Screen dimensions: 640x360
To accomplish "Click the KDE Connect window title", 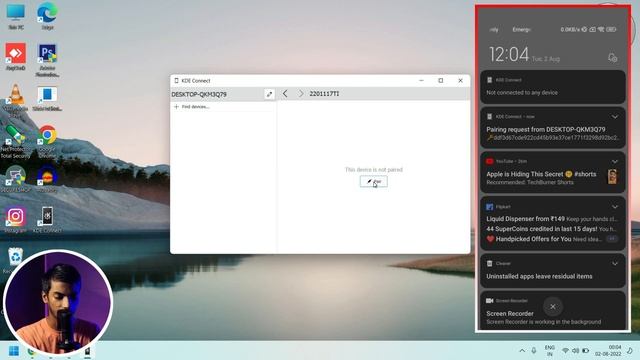I will (x=196, y=81).
